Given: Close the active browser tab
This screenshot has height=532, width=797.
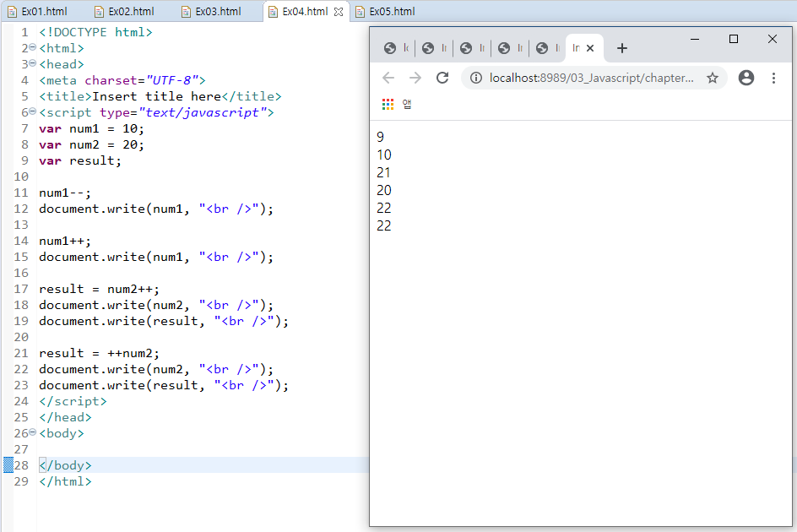Looking at the screenshot, I should (590, 48).
